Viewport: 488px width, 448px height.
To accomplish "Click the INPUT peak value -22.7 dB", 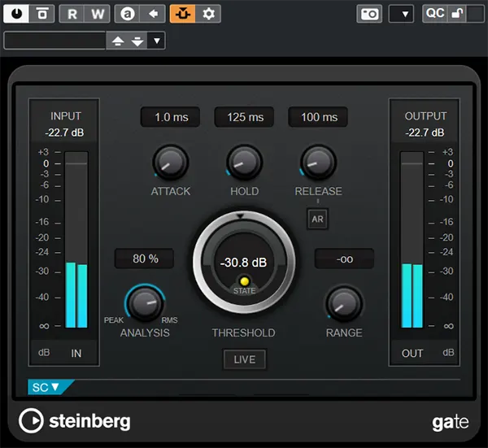I will click(64, 133).
